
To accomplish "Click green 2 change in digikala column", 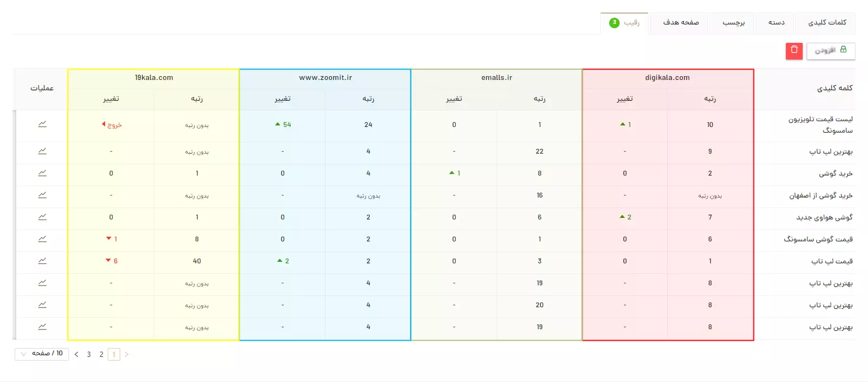I will [x=625, y=217].
